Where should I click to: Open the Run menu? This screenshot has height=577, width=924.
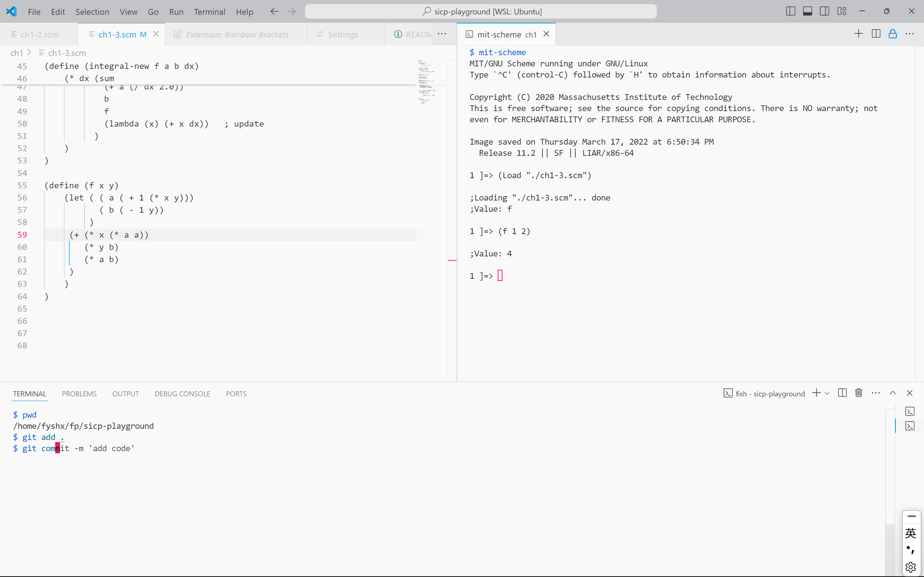click(x=176, y=12)
